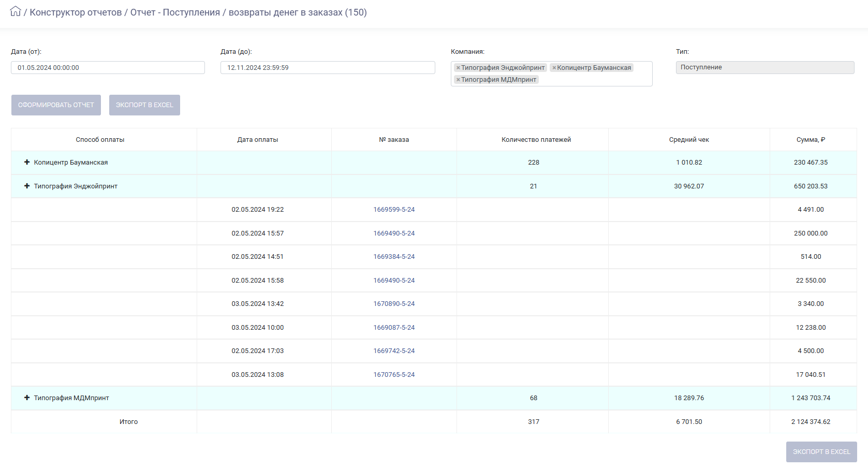This screenshot has height=469, width=868.
Task: Open order link 1669599-5-24
Action: pyautogui.click(x=394, y=210)
